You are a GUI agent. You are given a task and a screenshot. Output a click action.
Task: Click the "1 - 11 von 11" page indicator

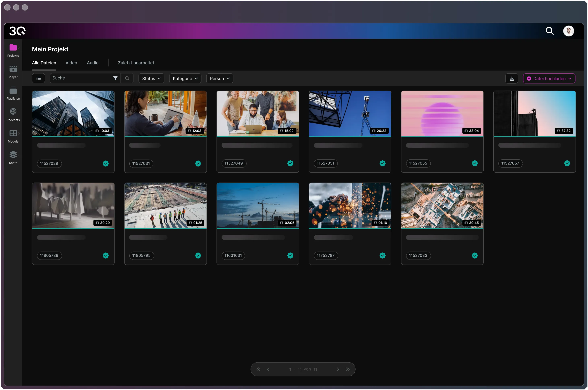click(303, 369)
